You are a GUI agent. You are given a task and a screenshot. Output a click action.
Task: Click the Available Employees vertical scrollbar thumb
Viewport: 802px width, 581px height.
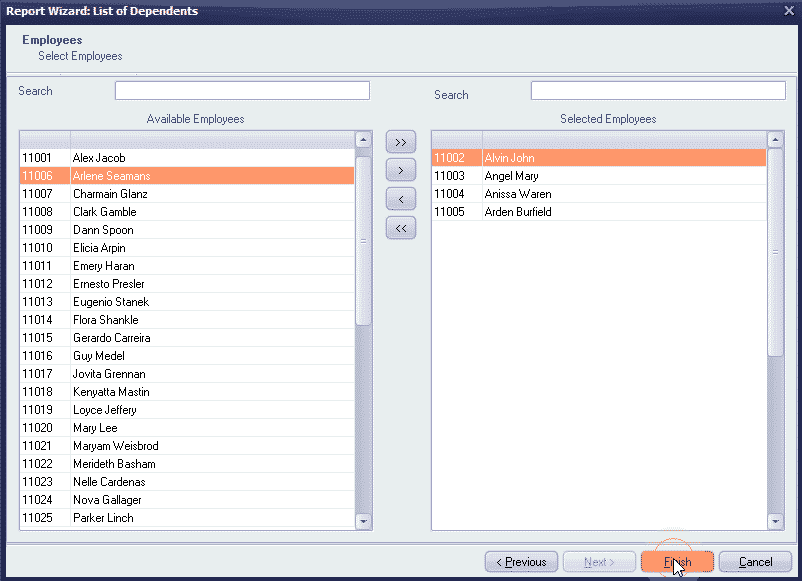[x=364, y=240]
